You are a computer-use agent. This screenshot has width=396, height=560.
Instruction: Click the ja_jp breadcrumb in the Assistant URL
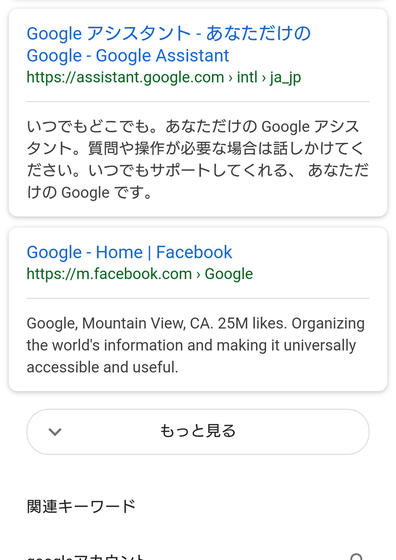285,78
